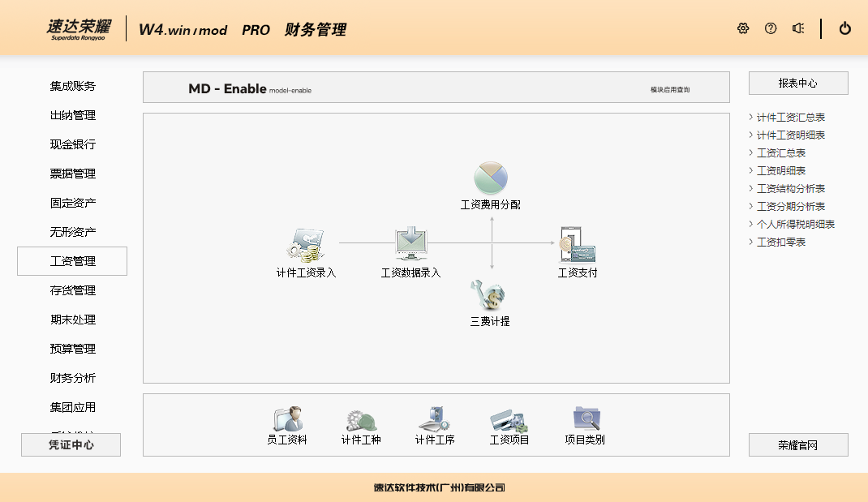Open settings gear in header
Image resolution: width=868 pixels, height=502 pixels.
[x=743, y=28]
